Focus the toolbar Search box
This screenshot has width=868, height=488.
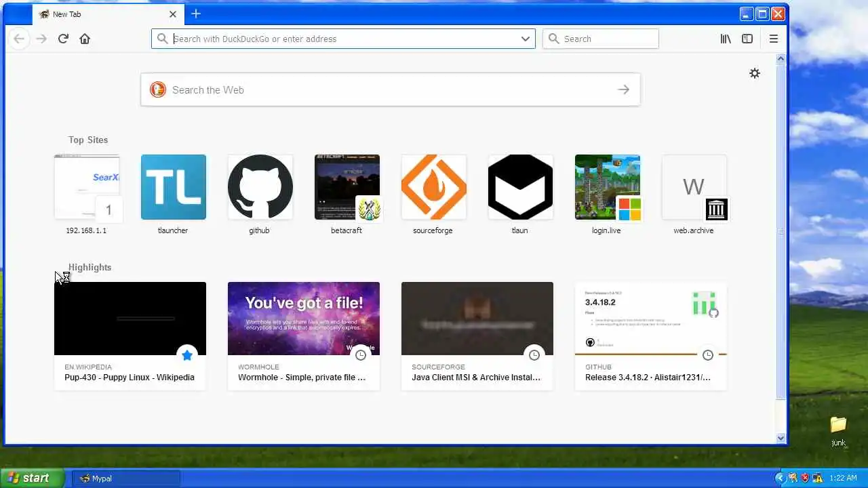click(600, 39)
